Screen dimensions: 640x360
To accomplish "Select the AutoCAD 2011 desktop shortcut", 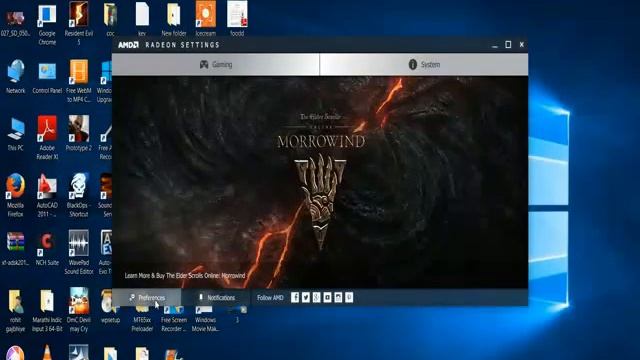I will click(x=47, y=195).
